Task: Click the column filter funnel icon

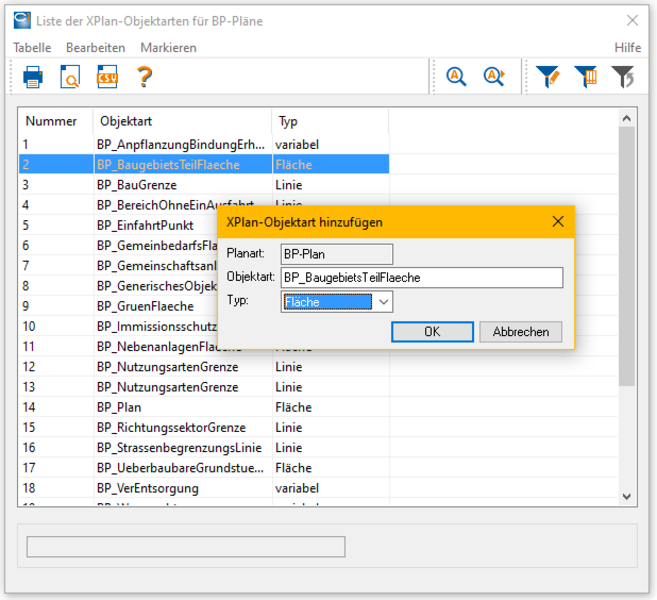Action: click(x=585, y=77)
